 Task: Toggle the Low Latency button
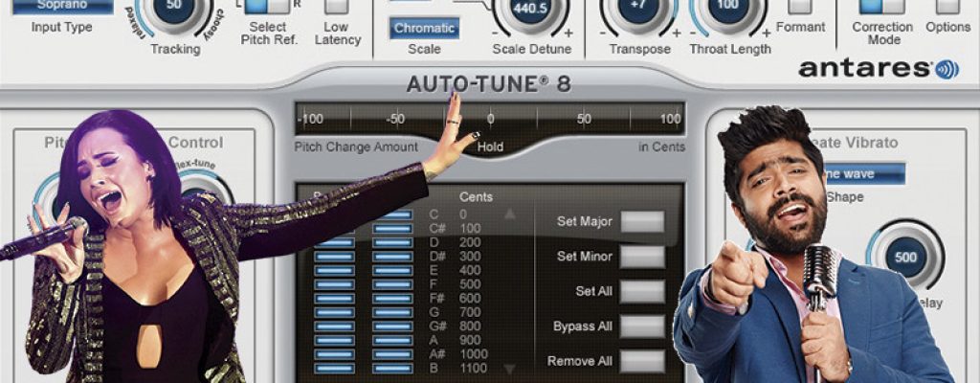(338, 7)
